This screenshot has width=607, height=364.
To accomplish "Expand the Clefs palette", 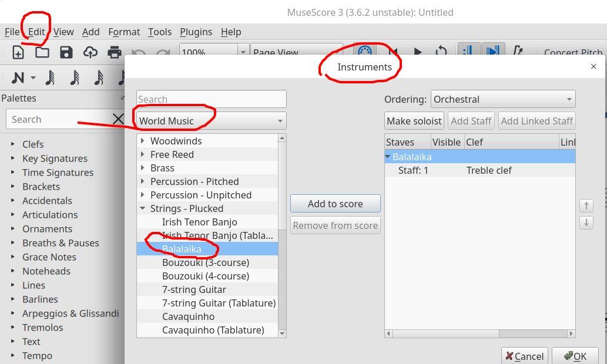I will point(13,144).
